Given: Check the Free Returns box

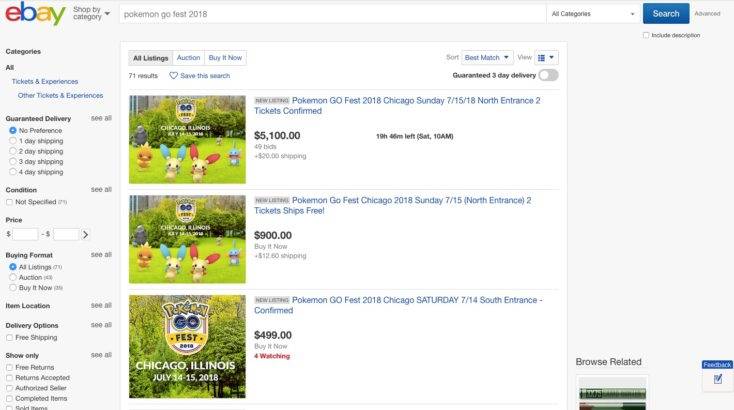Looking at the screenshot, I should 9,367.
